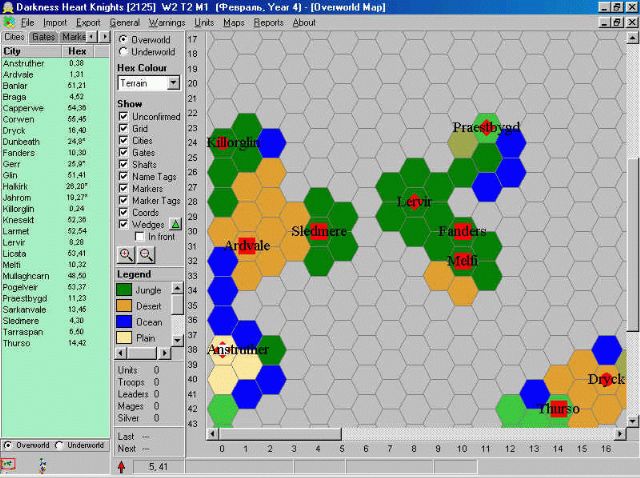
Task: Select the Thurso city marker on map
Action: tap(558, 409)
